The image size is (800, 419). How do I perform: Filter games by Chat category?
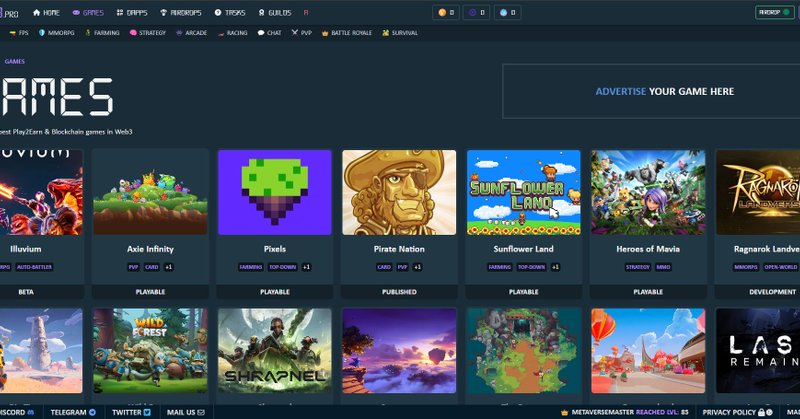pos(269,33)
